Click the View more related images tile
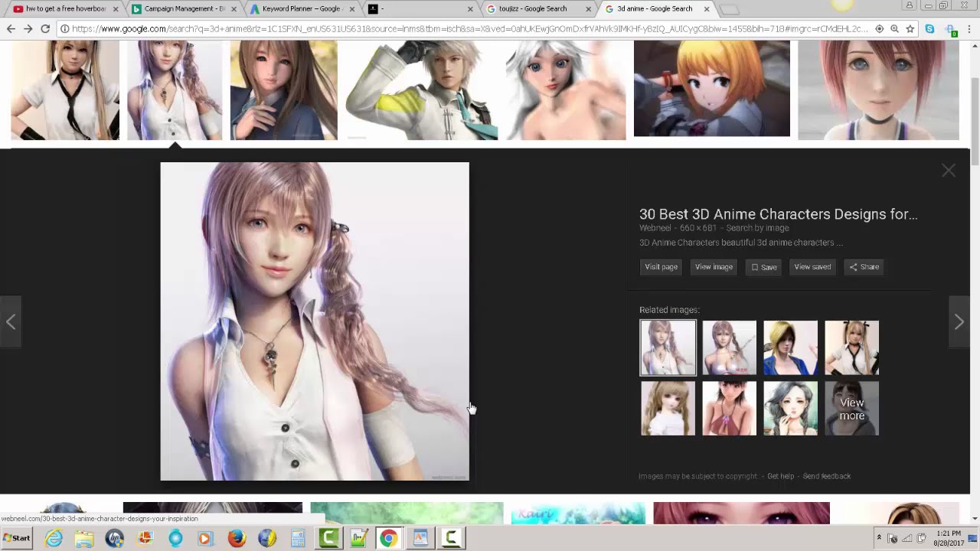This screenshot has width=980, height=551. coord(851,409)
